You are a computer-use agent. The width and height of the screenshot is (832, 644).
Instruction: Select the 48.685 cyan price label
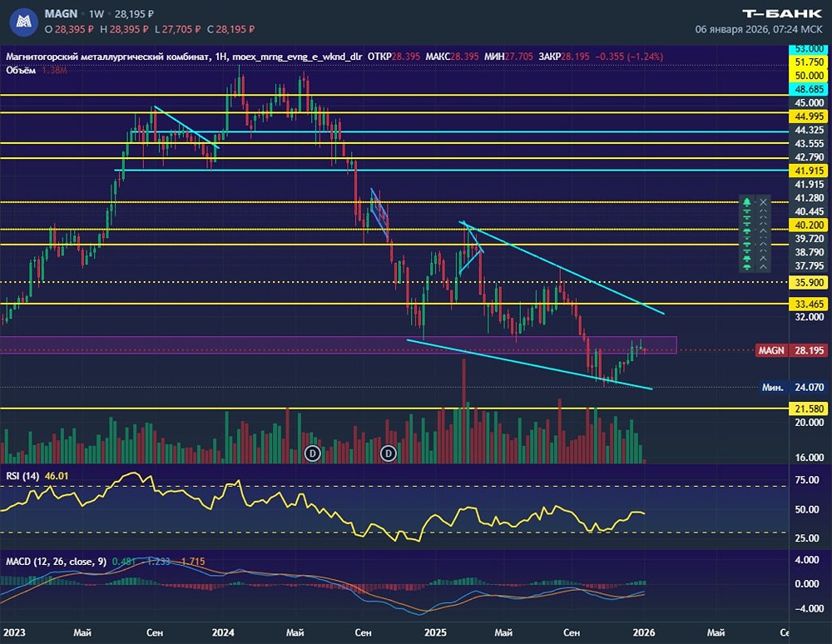click(810, 89)
